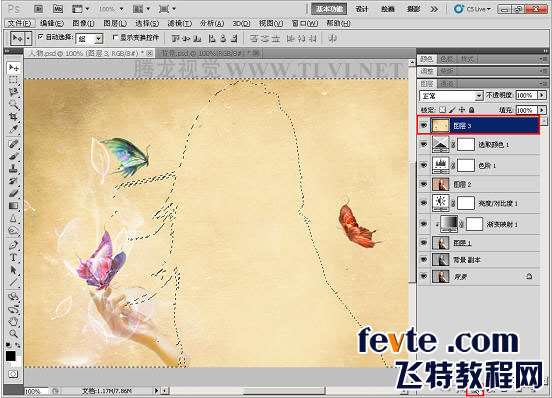Open the opacity (不透明度) slider arrow

(542, 95)
